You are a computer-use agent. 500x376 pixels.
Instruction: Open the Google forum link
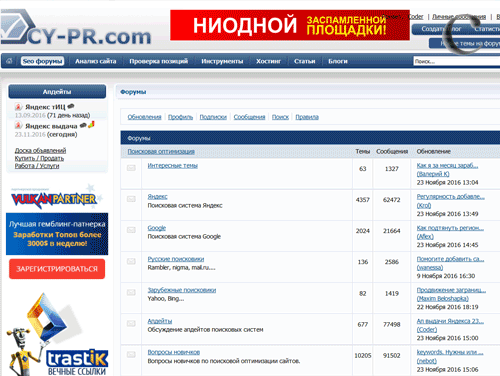tap(157, 228)
